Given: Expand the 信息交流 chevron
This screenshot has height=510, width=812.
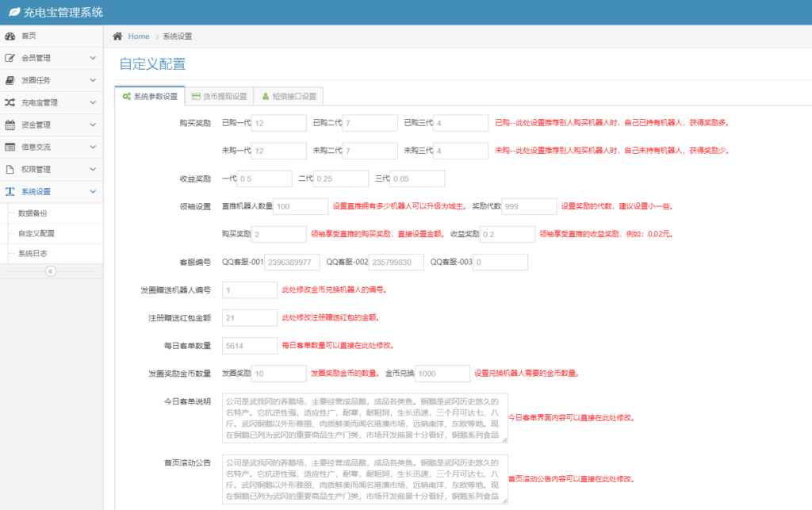Looking at the screenshot, I should 93,147.
